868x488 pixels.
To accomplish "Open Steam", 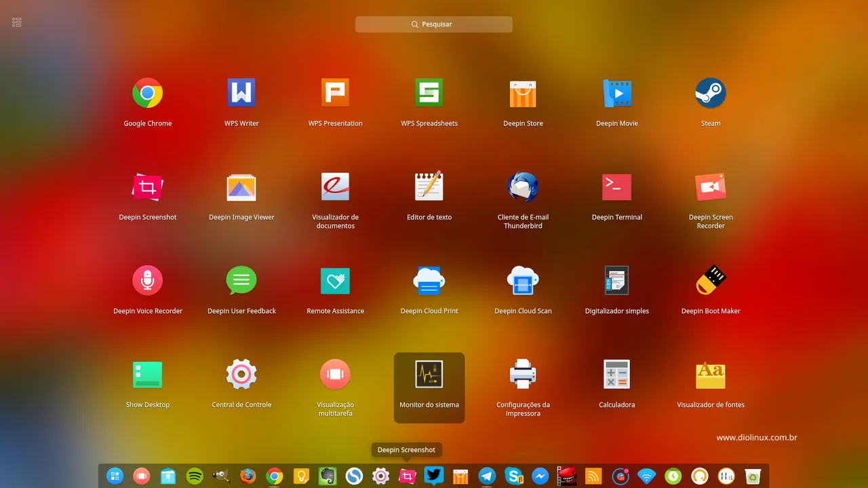I will [711, 94].
